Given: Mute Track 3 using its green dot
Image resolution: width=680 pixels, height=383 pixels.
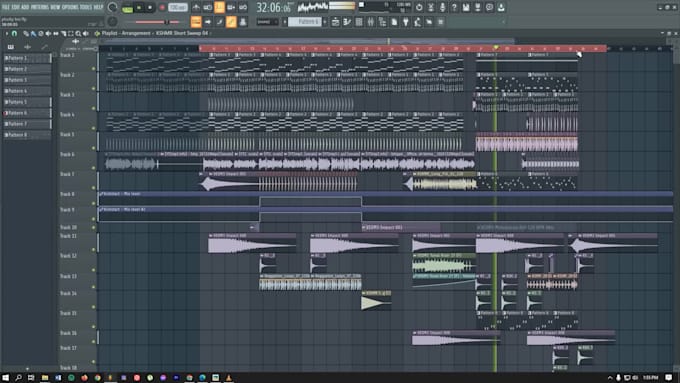Looking at the screenshot, I should 94,108.
